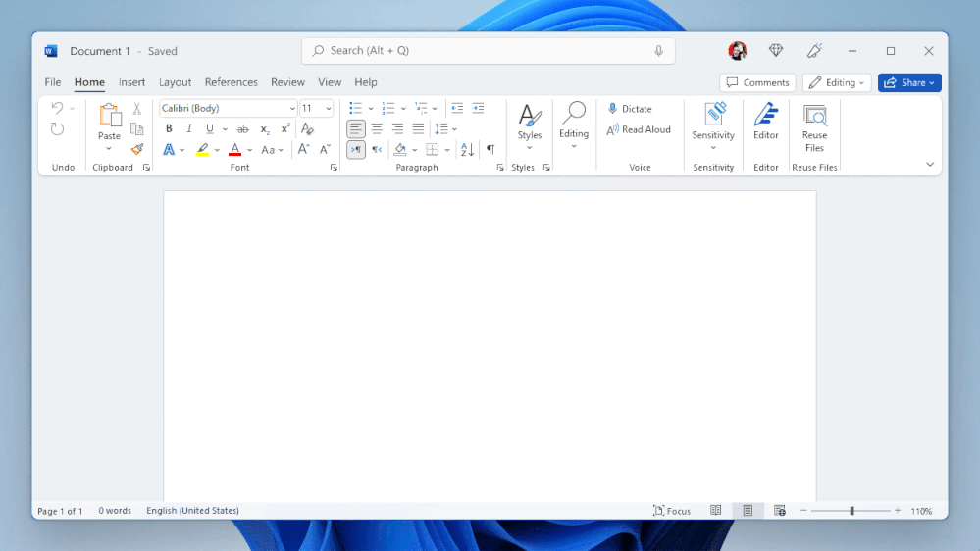The height and width of the screenshot is (551, 980).
Task: Open Change Case Aa dropdown
Action: tap(272, 150)
